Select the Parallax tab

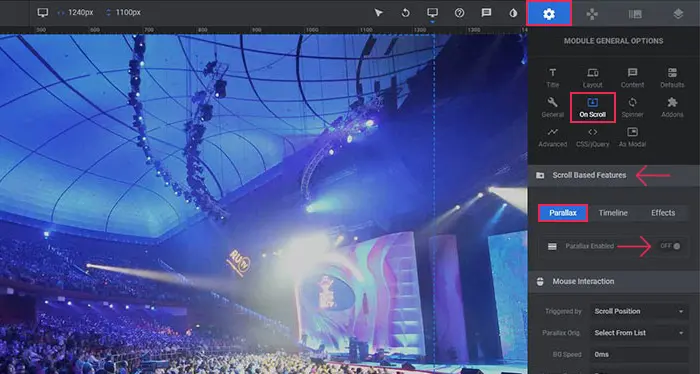562,213
